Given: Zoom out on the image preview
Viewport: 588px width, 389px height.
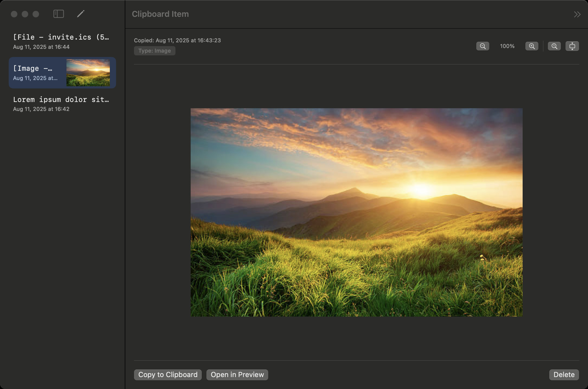Looking at the screenshot, I should click(x=482, y=46).
